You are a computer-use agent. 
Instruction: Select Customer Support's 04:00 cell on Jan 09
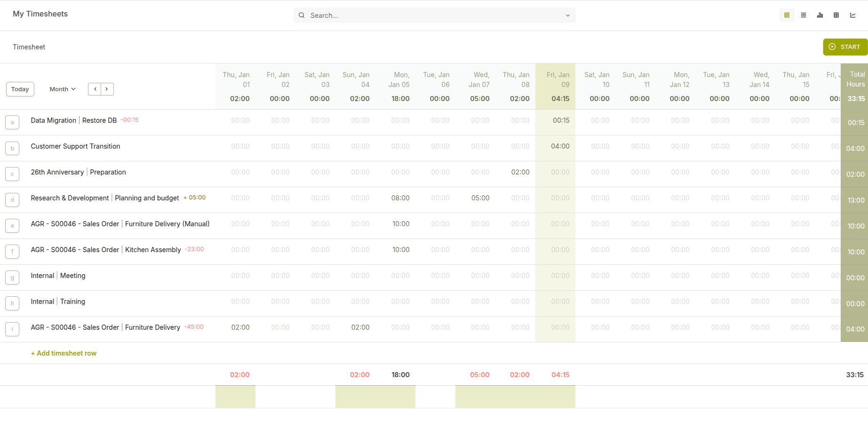pyautogui.click(x=561, y=146)
